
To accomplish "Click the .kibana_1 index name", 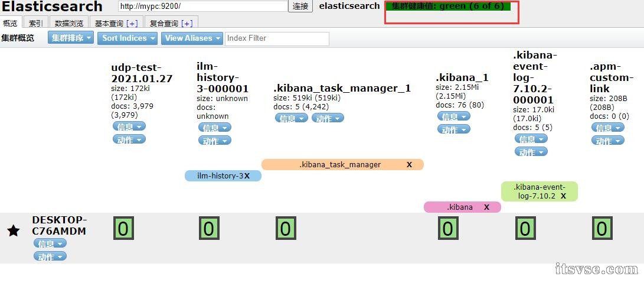I will click(462, 77).
